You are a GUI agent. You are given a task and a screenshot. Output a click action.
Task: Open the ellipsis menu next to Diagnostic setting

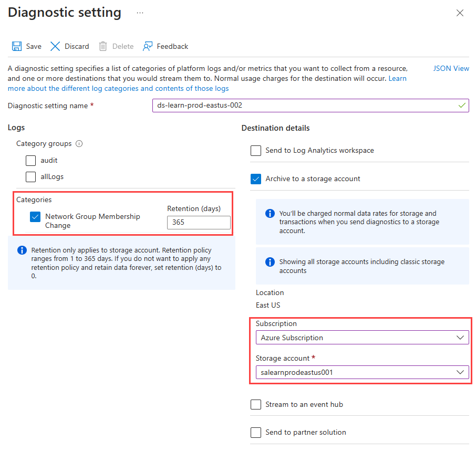pyautogui.click(x=140, y=12)
